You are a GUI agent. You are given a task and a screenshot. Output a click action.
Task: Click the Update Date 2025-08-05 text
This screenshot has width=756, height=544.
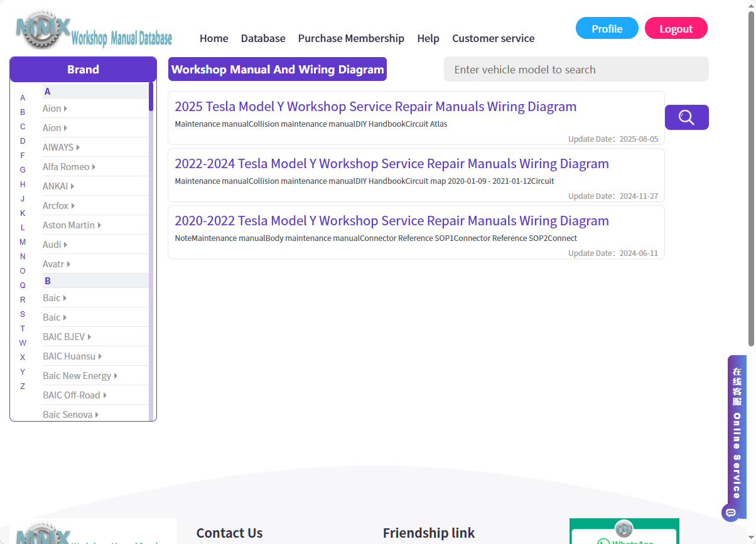(613, 139)
